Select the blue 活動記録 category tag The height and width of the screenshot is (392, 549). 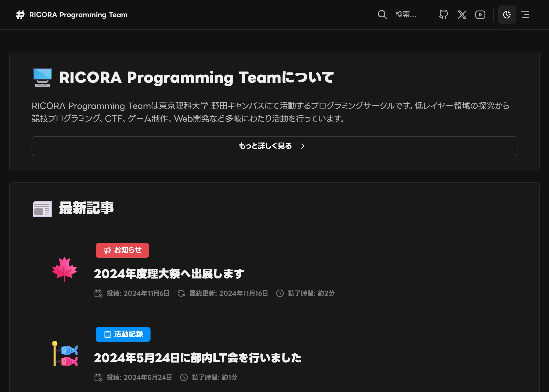click(123, 334)
